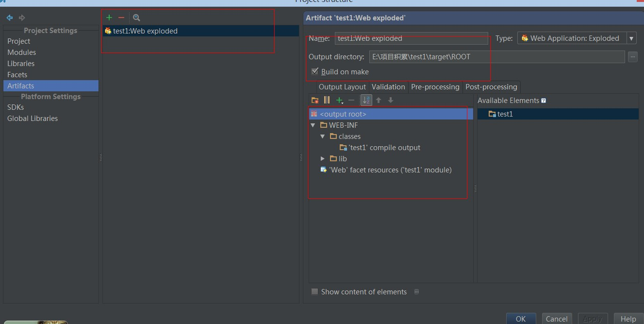Click the OK button

click(x=521, y=319)
